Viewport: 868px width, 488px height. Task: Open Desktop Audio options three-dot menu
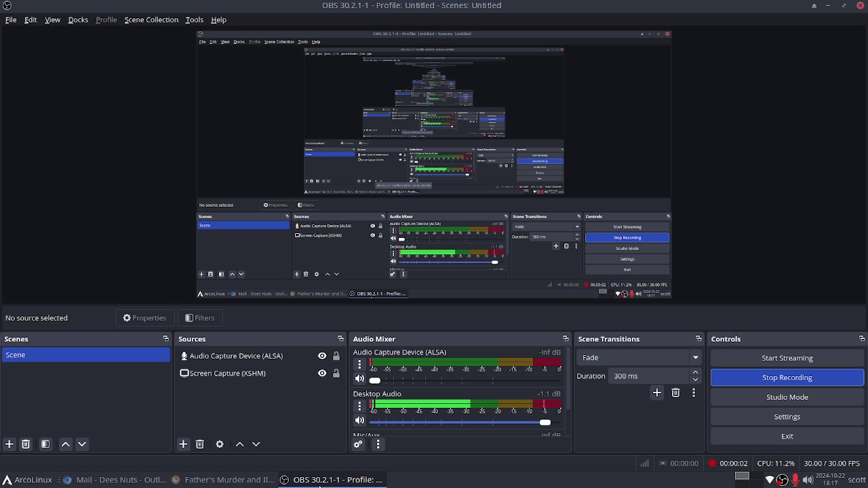click(x=359, y=406)
